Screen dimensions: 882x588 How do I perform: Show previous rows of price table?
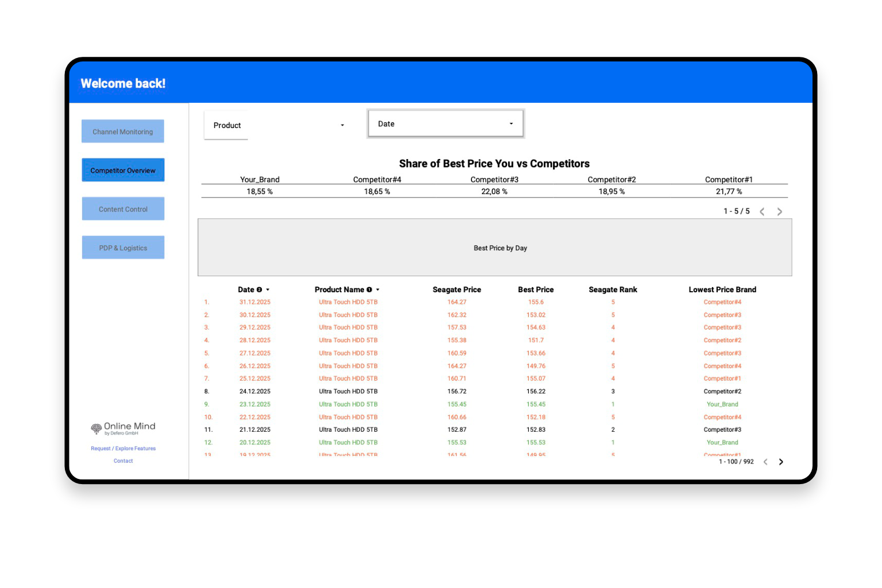coord(765,462)
